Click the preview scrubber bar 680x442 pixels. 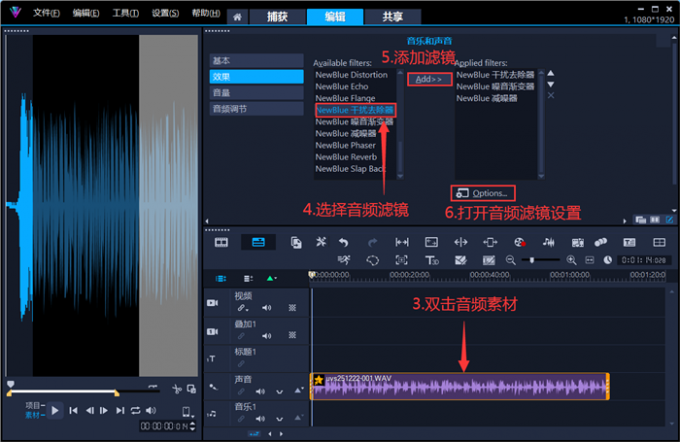(x=84, y=391)
